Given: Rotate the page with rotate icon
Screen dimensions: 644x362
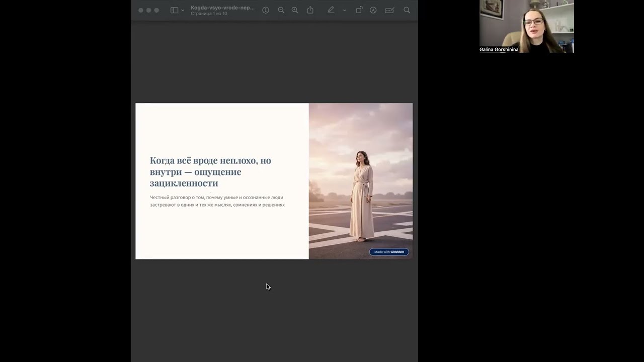Looking at the screenshot, I should click(359, 10).
